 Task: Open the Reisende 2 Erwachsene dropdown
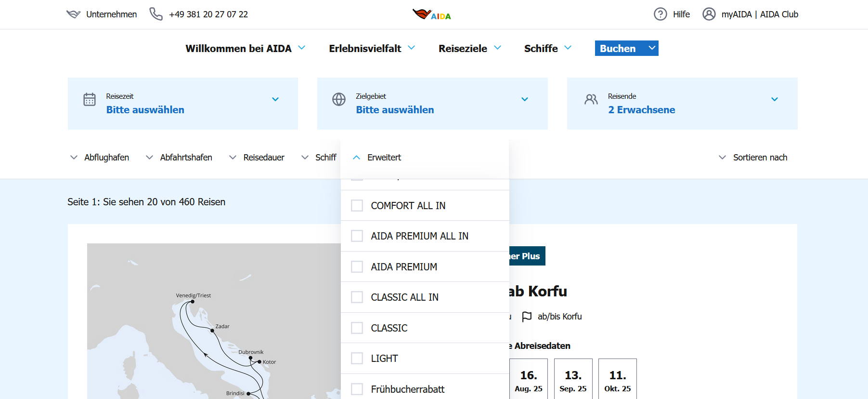[x=682, y=104]
